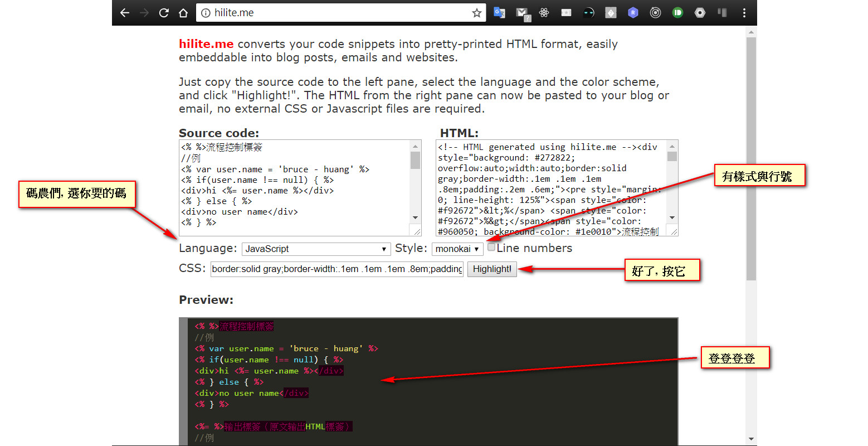Click the 'CSS:' label
868x446 pixels.
coord(192,268)
